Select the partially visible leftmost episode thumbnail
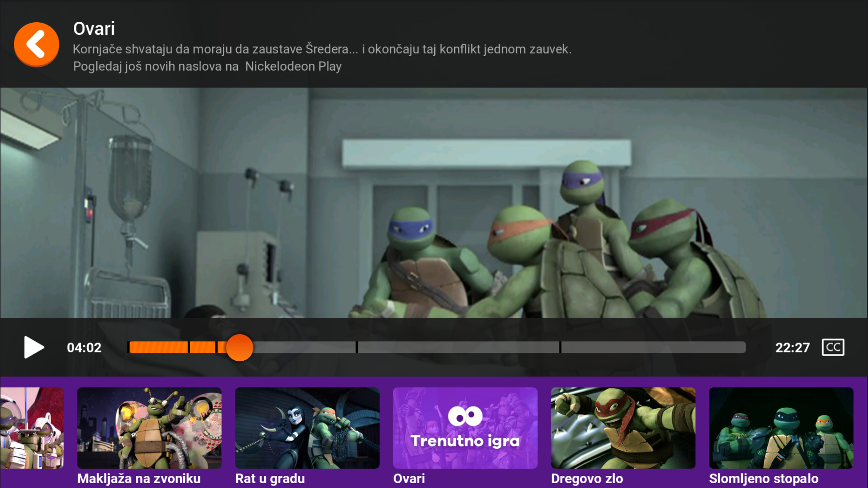 [31, 428]
